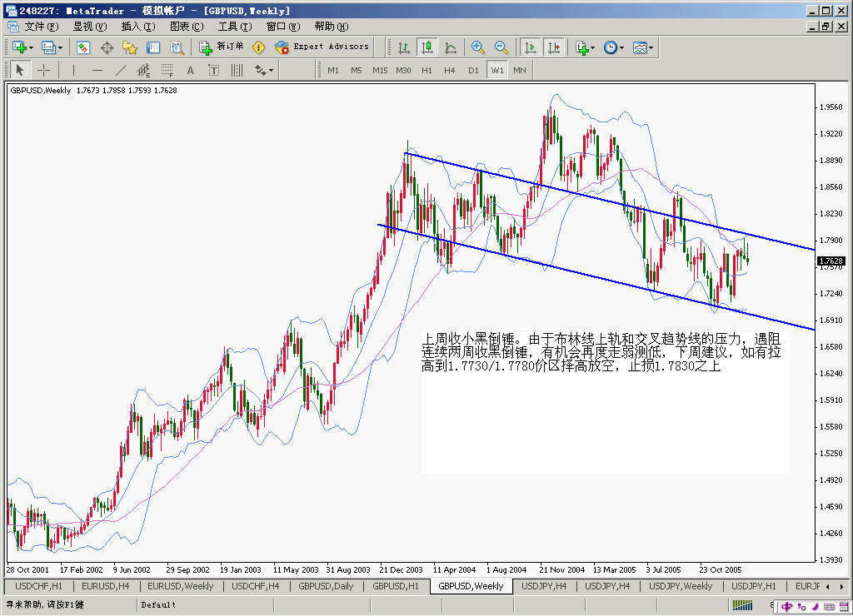853x616 pixels.
Task: Switch to the GBPUSD,Daily chart tab
Action: [326, 586]
